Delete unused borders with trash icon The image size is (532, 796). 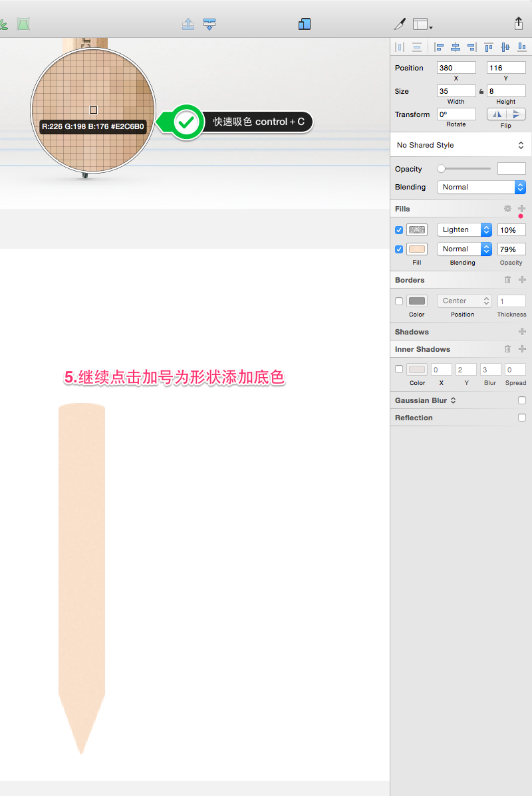coord(507,280)
